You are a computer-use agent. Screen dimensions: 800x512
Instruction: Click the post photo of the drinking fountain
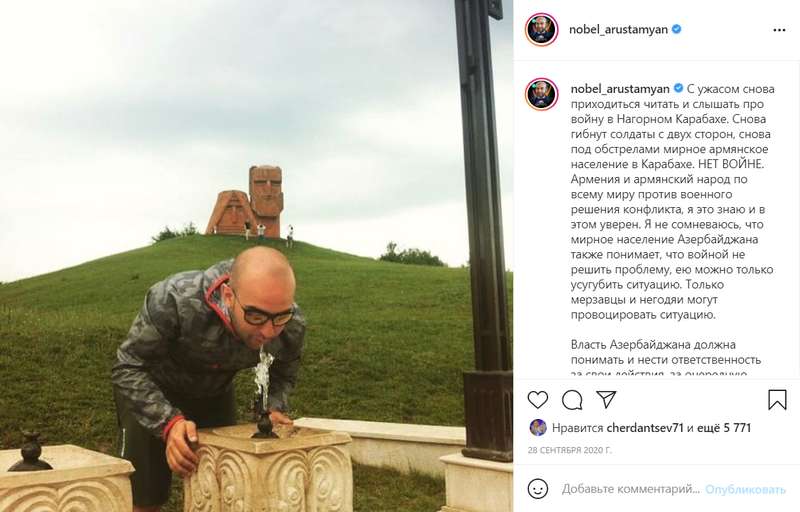coord(256,256)
